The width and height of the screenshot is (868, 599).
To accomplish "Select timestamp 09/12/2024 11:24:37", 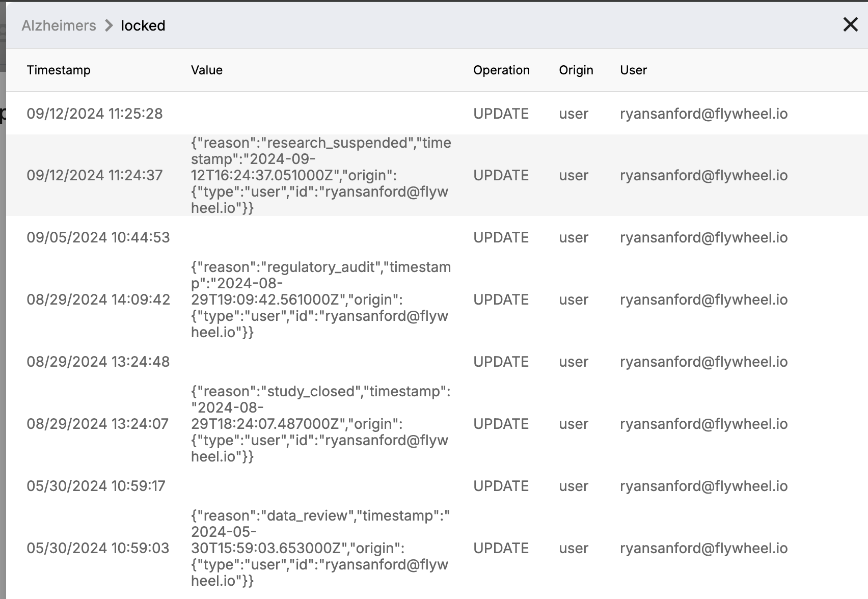I will click(x=95, y=175).
